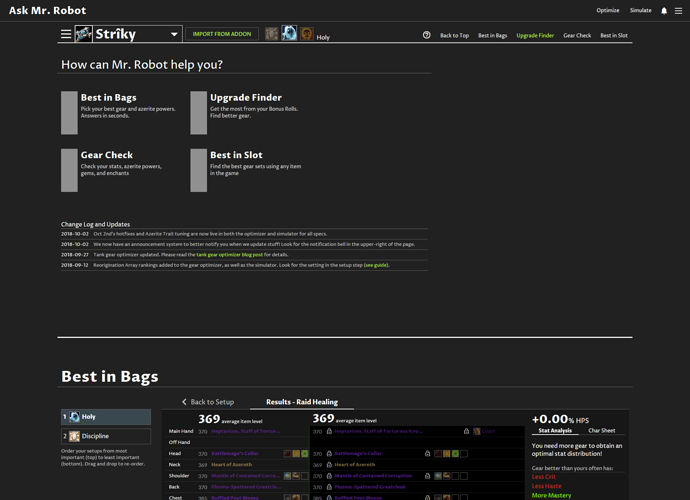Select the Holy spec icon in header
This screenshot has width=690, height=500.
(289, 33)
